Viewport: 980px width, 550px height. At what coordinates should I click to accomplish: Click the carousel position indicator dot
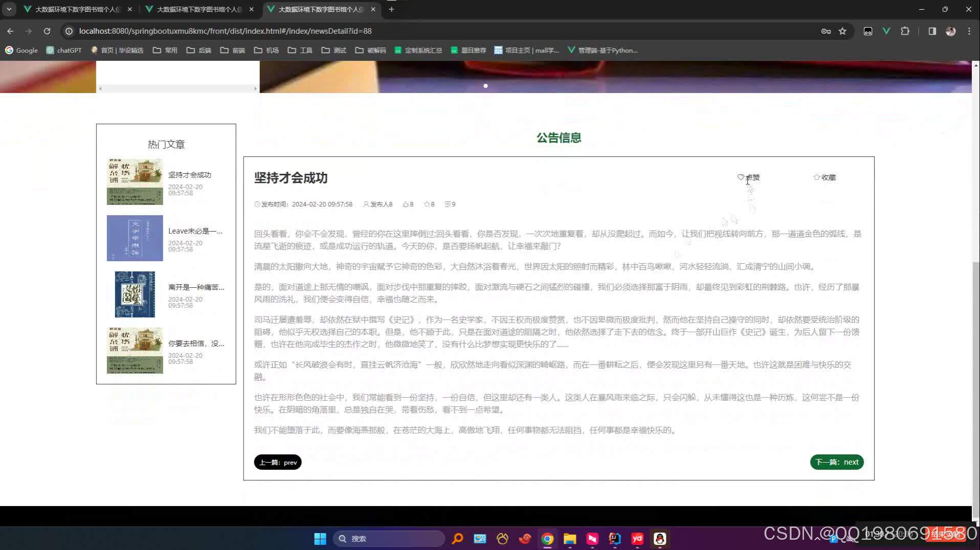tap(485, 85)
